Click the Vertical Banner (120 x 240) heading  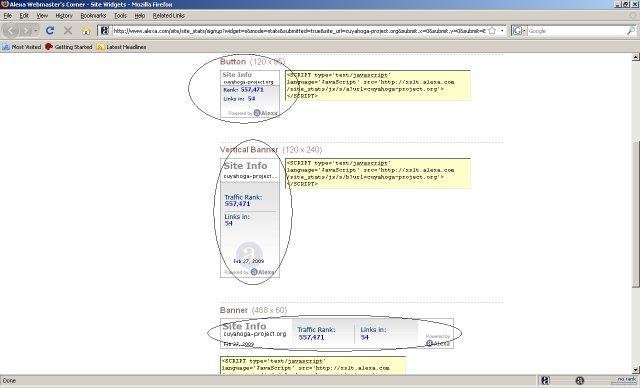[271, 150]
